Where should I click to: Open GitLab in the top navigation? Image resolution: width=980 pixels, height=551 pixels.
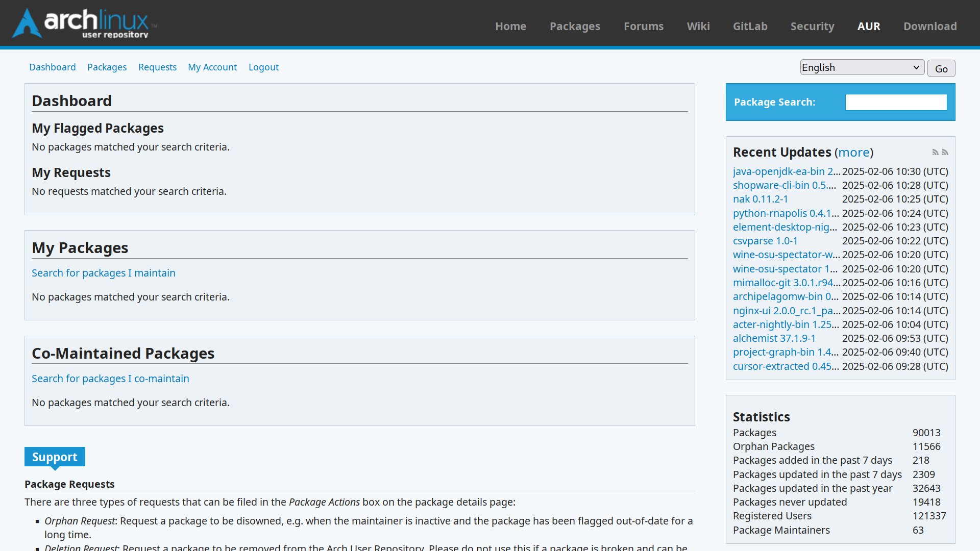click(750, 26)
